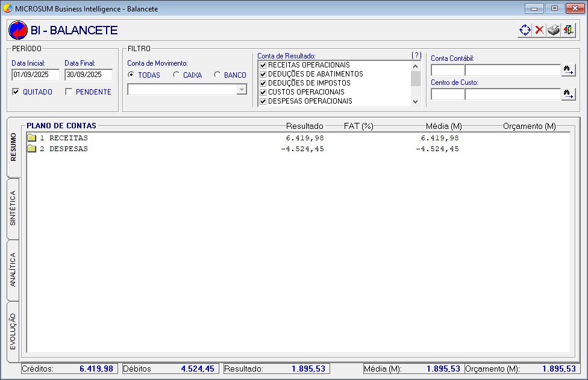Select the CAIXA radio button

tap(176, 75)
